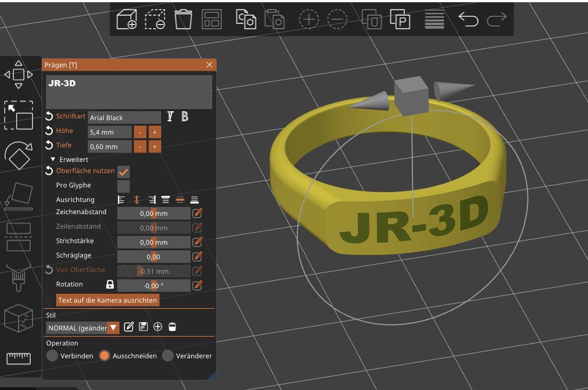Click Text auf die Kamera ausrichten button

(108, 300)
